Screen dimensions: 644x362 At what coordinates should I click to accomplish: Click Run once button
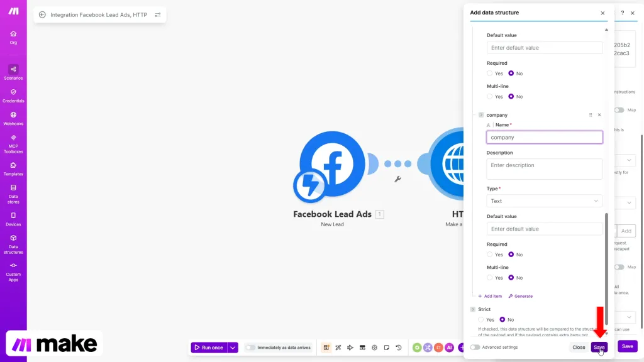(x=209, y=348)
